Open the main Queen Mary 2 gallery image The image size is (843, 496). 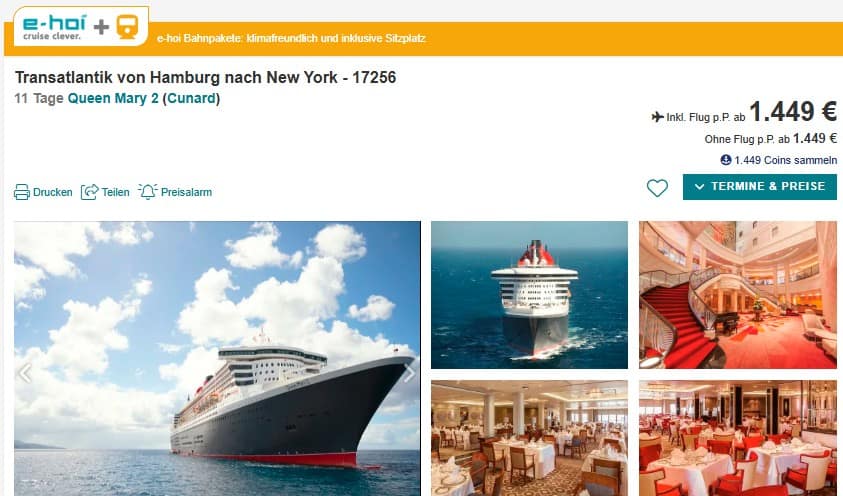217,358
